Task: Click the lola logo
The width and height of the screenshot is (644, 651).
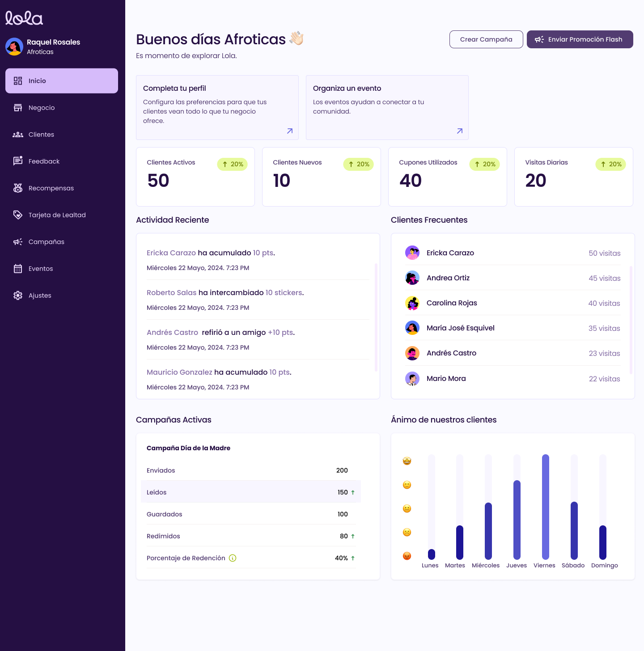Action: 24,17
